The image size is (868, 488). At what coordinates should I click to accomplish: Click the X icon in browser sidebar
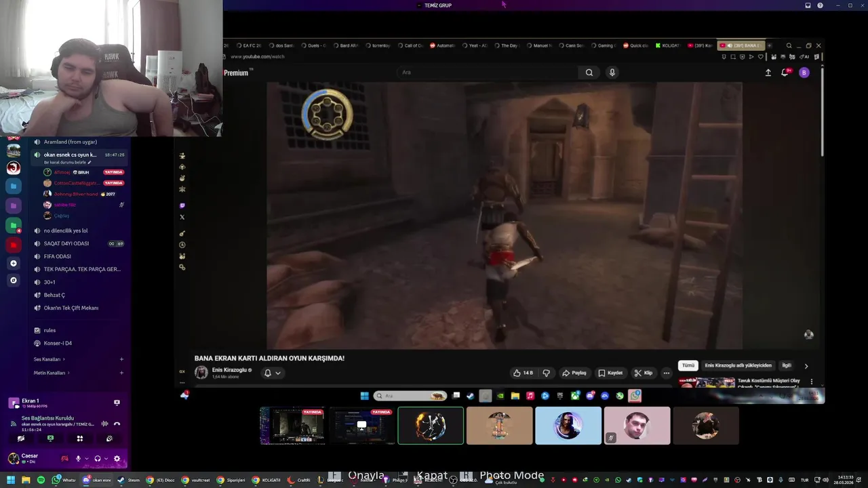click(182, 217)
